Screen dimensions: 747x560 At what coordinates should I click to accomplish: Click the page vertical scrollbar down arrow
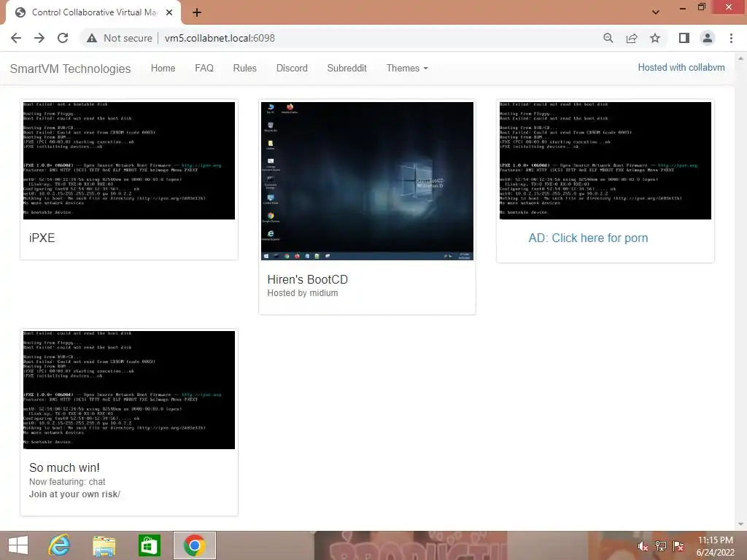click(x=740, y=524)
